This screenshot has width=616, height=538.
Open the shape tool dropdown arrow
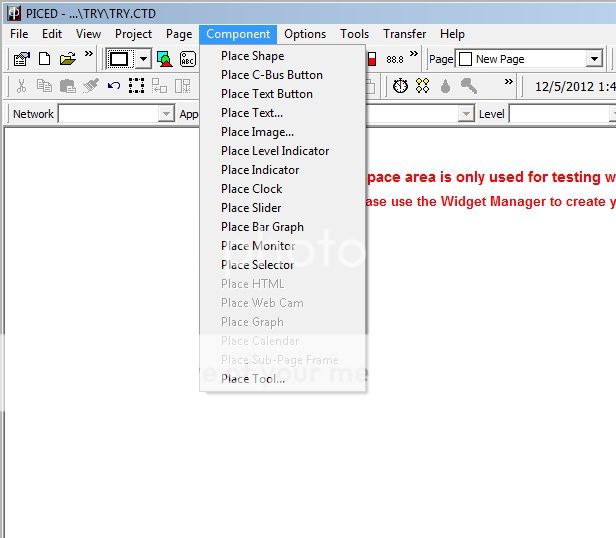pyautogui.click(x=143, y=59)
